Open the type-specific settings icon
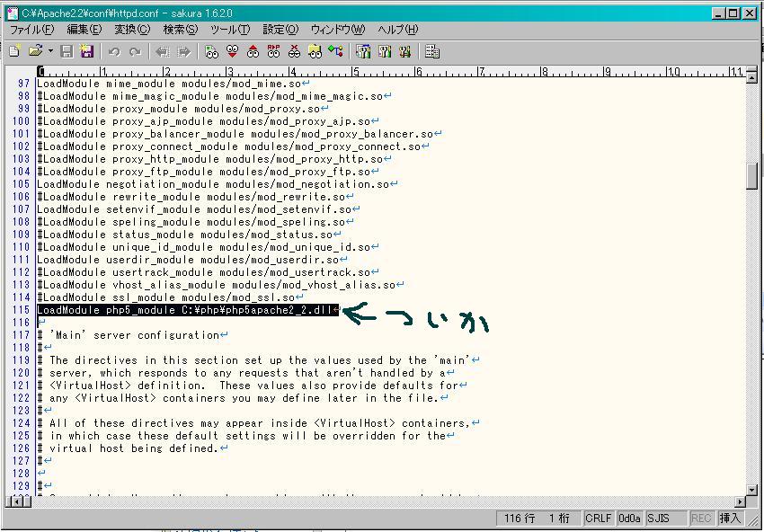The width and height of the screenshot is (764, 532). point(385,51)
